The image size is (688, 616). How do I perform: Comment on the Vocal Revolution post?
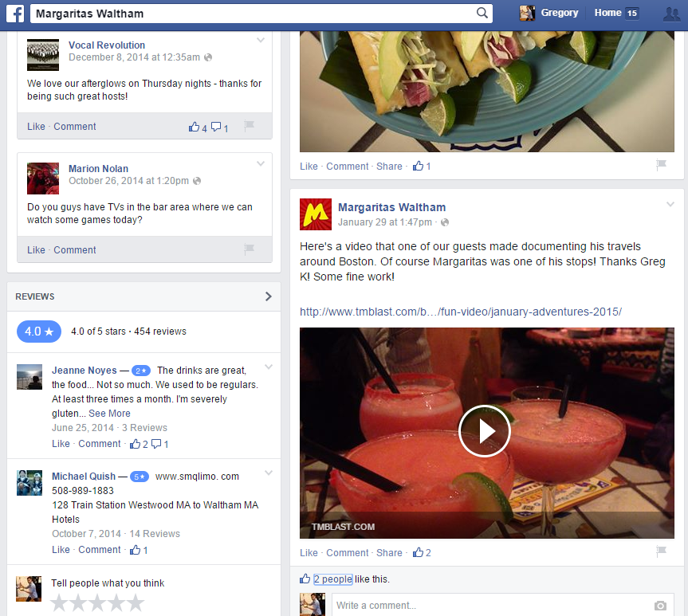[x=75, y=127]
